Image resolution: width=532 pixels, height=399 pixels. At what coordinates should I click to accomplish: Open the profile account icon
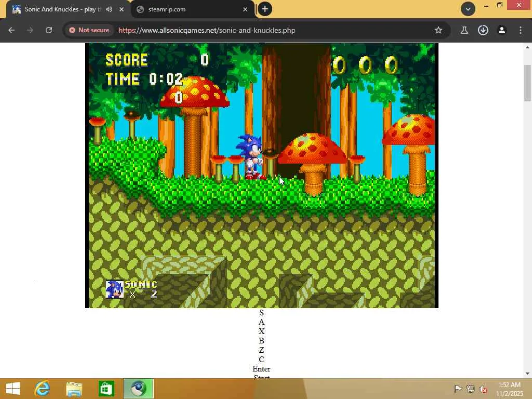coord(502,30)
